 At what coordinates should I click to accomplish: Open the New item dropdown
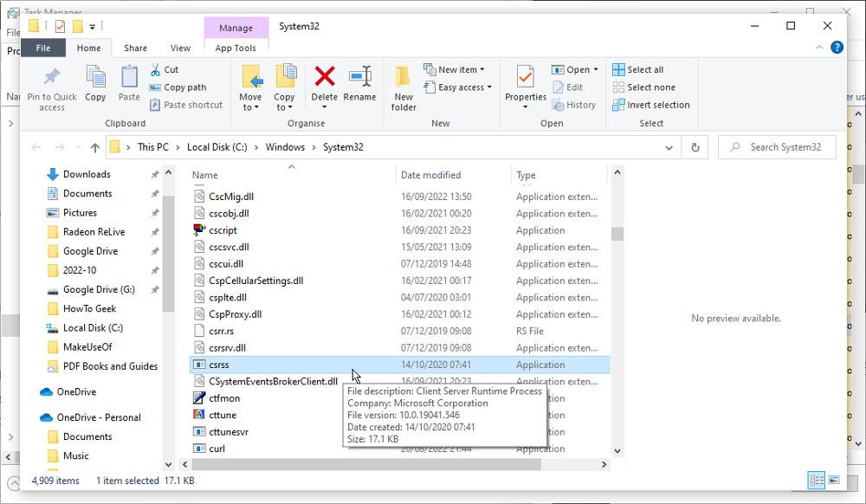(454, 69)
